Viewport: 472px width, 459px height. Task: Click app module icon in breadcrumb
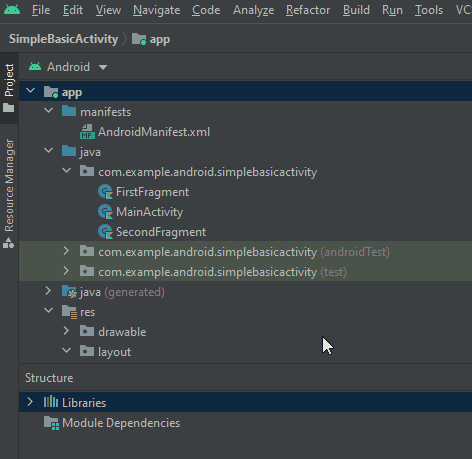139,39
